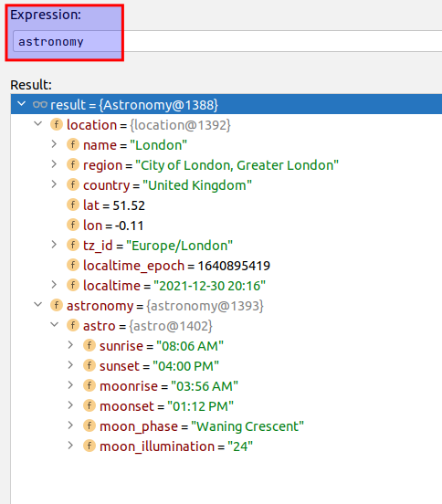This screenshot has width=442, height=504.
Task: Click the field icon beside lat
Action: (x=73, y=205)
